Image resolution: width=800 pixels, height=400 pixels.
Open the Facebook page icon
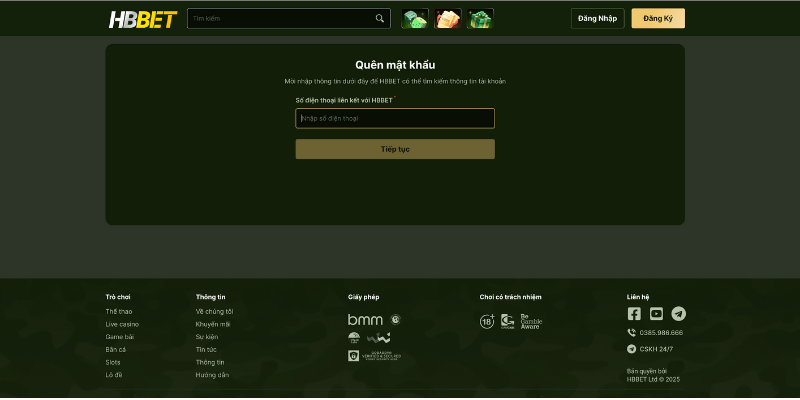634,314
